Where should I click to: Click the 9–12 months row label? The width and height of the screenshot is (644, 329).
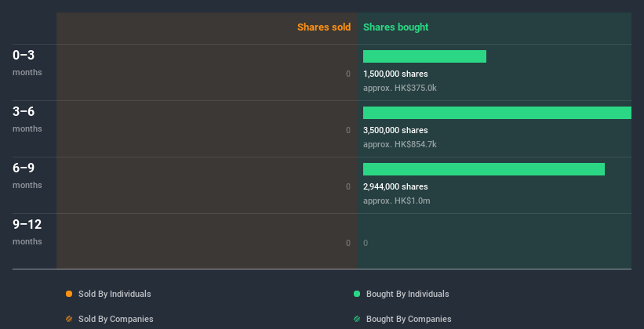click(27, 232)
